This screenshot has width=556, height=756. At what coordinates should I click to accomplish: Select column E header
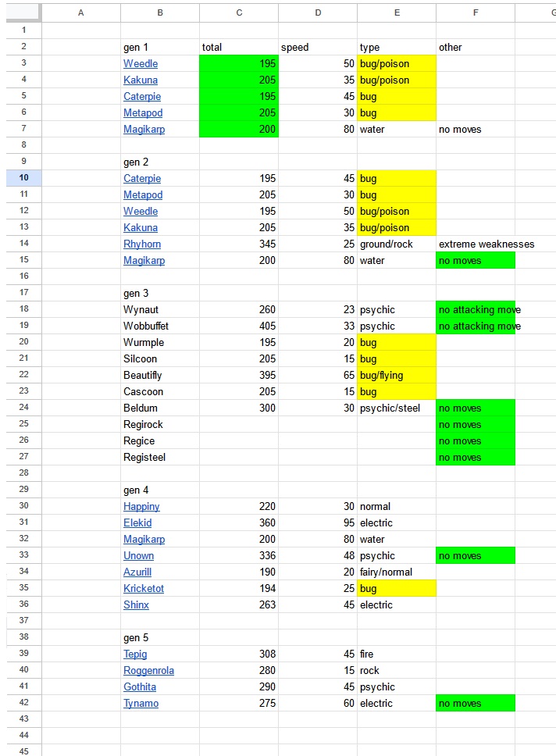pos(397,13)
